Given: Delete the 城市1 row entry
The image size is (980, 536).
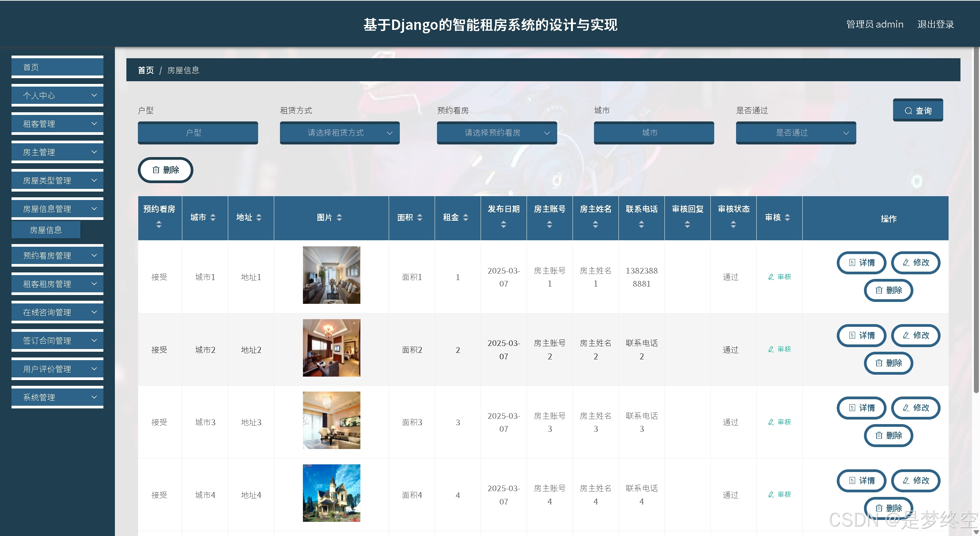Looking at the screenshot, I should (888, 290).
